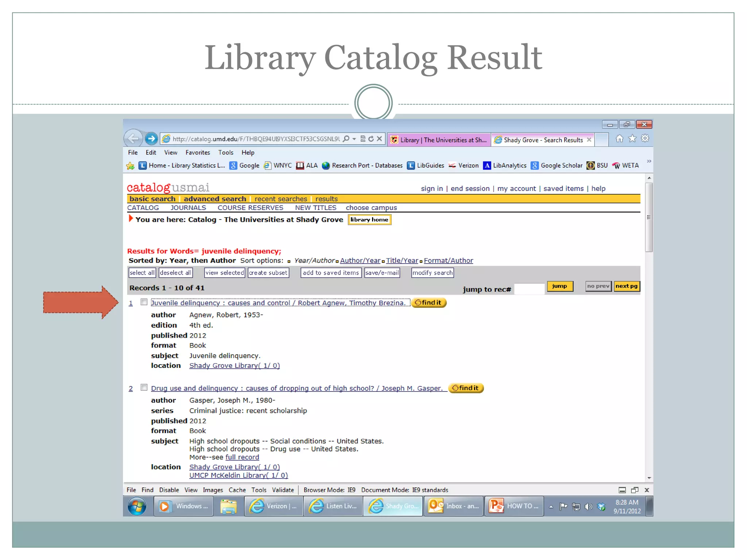Refresh the page with the reload icon

[x=371, y=139]
